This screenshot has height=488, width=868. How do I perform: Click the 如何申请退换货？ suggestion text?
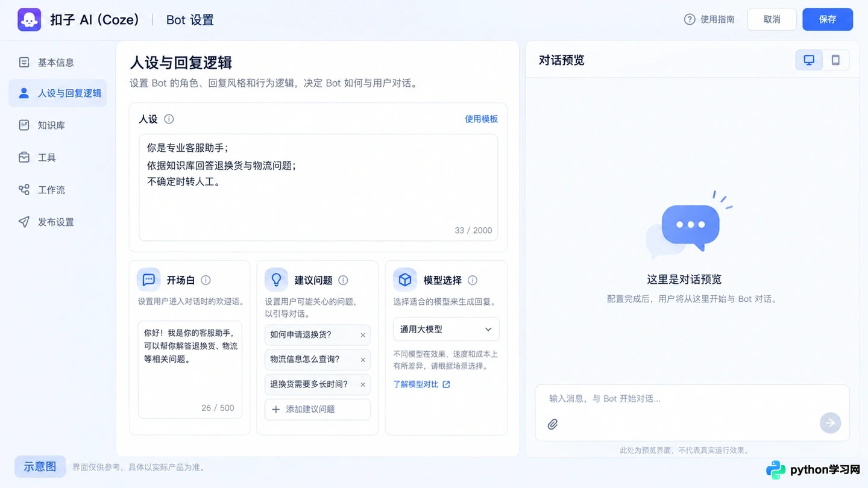(x=301, y=335)
